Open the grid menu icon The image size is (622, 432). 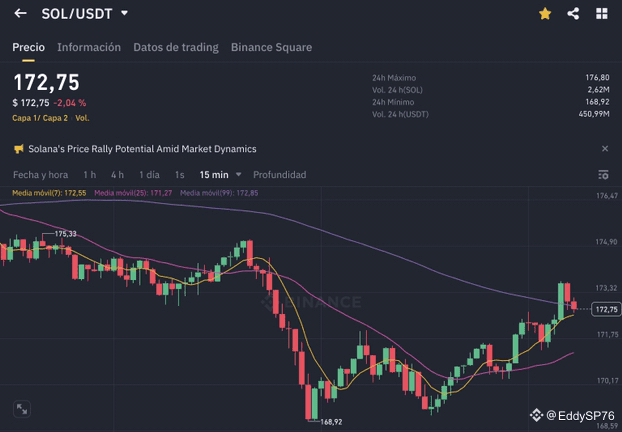601,14
